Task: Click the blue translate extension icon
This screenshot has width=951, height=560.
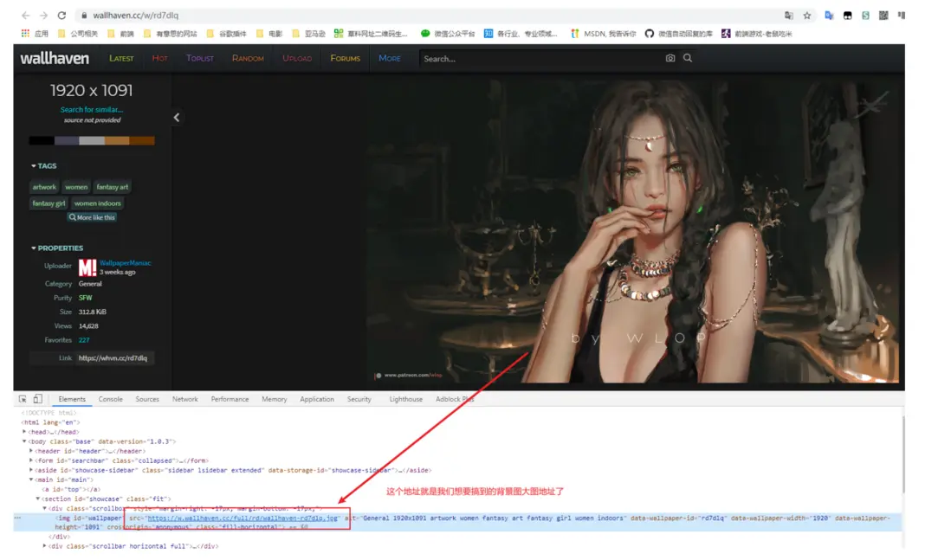Action: (829, 16)
